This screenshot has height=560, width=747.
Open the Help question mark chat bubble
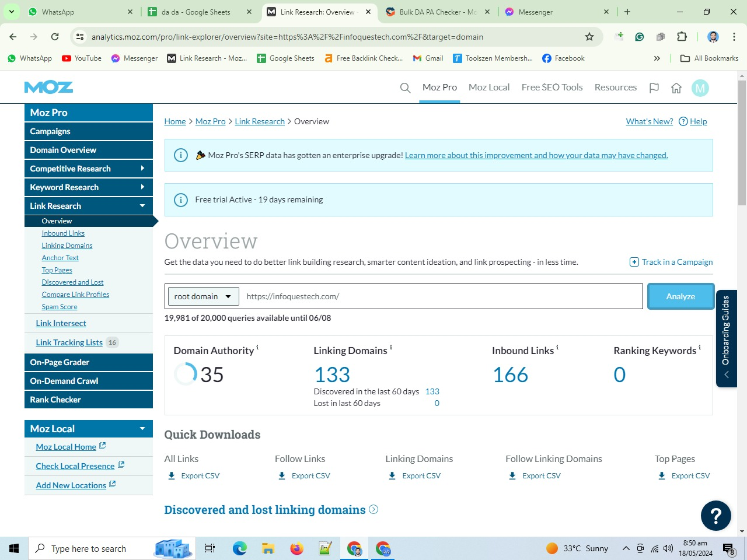point(716,516)
